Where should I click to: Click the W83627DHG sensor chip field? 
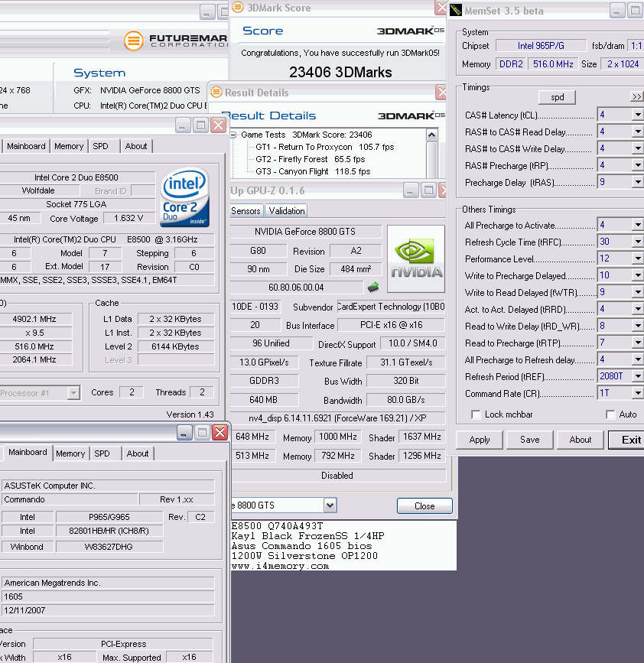[109, 547]
